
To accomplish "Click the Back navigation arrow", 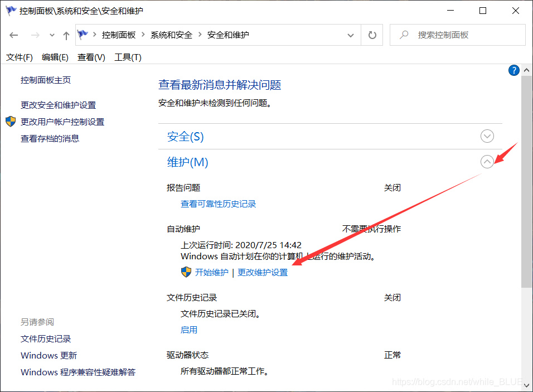I will [x=13, y=35].
